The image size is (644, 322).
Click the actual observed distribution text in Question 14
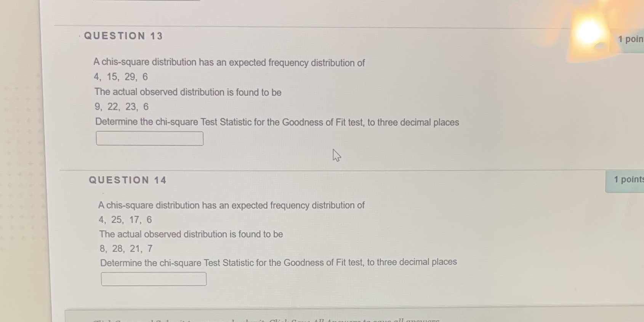[x=191, y=234]
